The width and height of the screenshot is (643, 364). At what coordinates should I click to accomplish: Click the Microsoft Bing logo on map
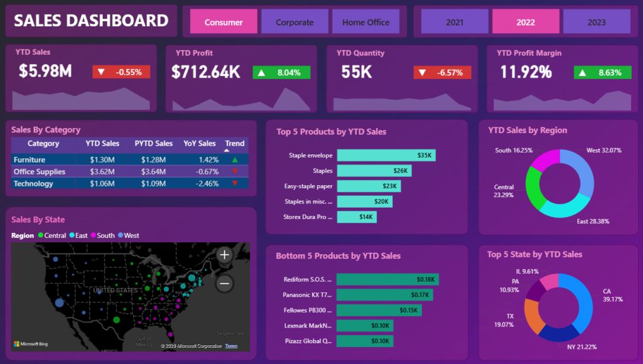pos(30,344)
